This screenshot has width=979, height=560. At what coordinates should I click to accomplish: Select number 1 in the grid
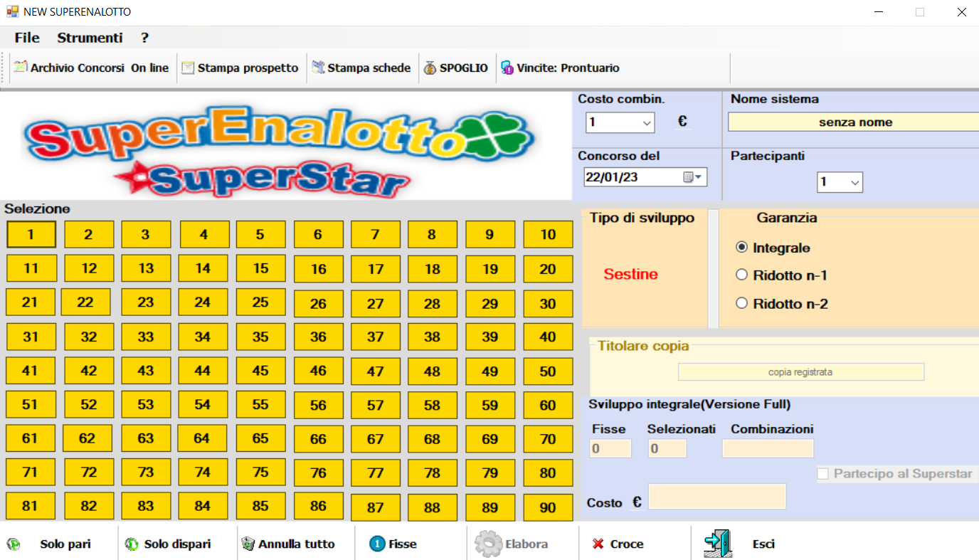31,234
